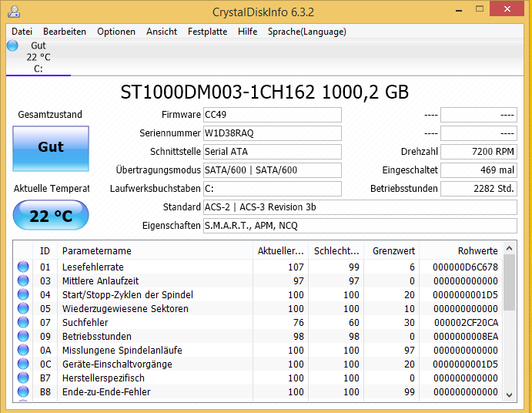Click the Grenzwert column header
Viewport: 532px width, 413px height.
[392, 250]
